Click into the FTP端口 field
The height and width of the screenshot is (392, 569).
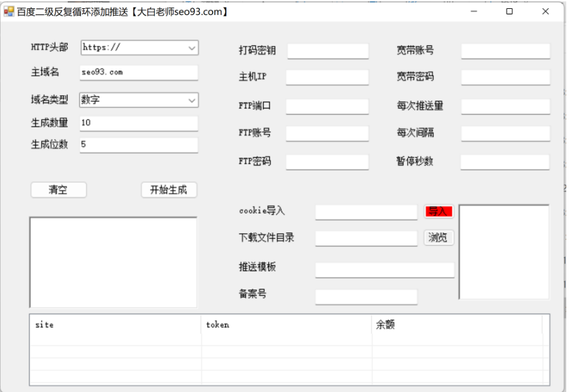pos(327,107)
